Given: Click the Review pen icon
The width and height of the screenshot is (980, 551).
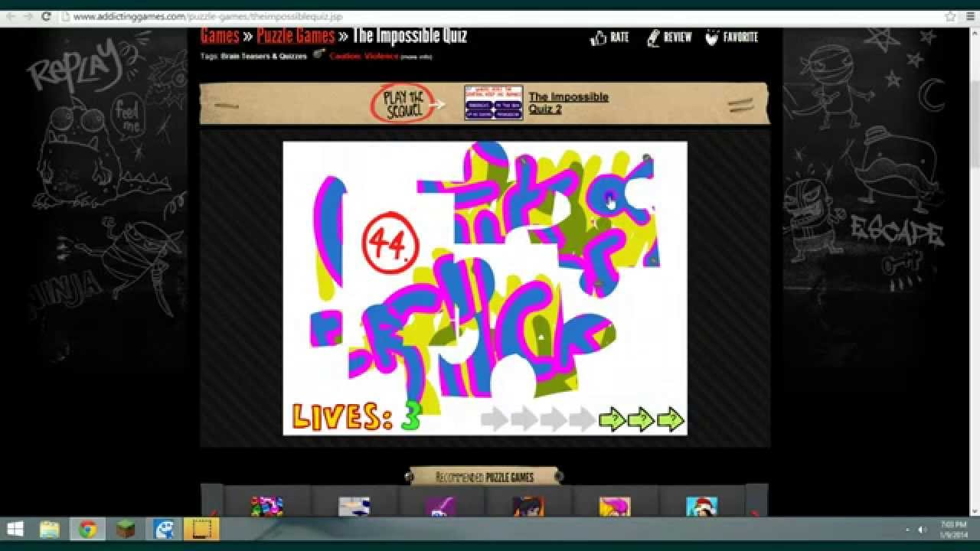Looking at the screenshot, I should click(654, 37).
